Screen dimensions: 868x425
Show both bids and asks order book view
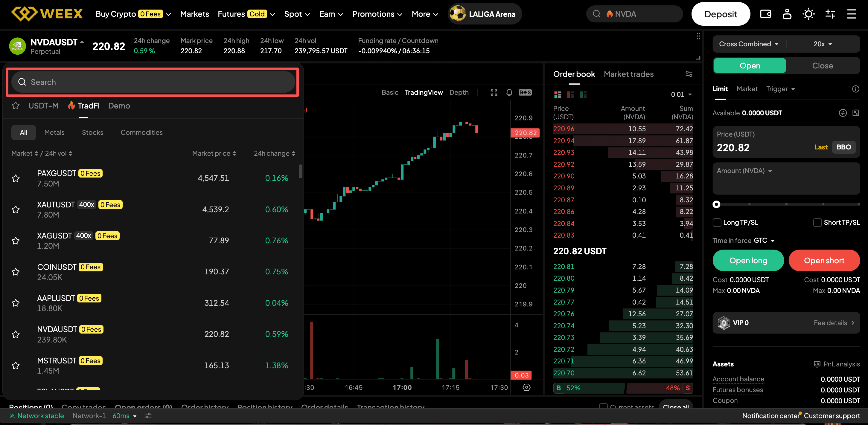[x=558, y=95]
